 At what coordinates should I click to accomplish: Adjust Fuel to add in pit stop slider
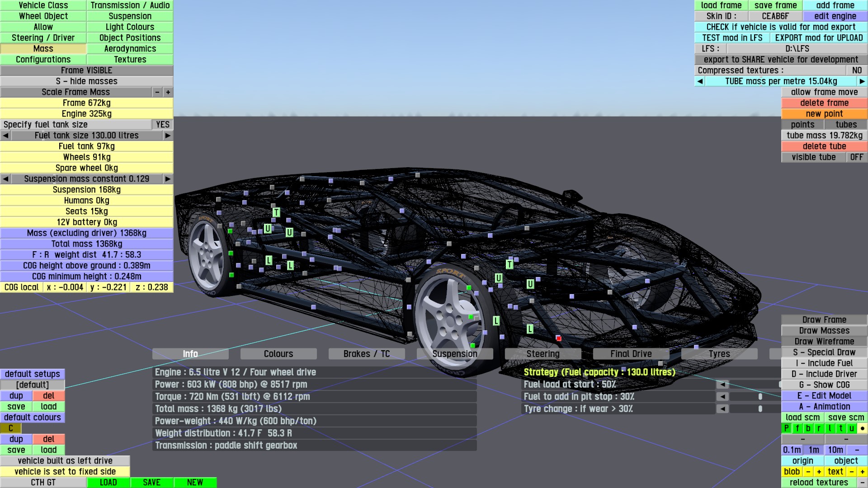(760, 397)
